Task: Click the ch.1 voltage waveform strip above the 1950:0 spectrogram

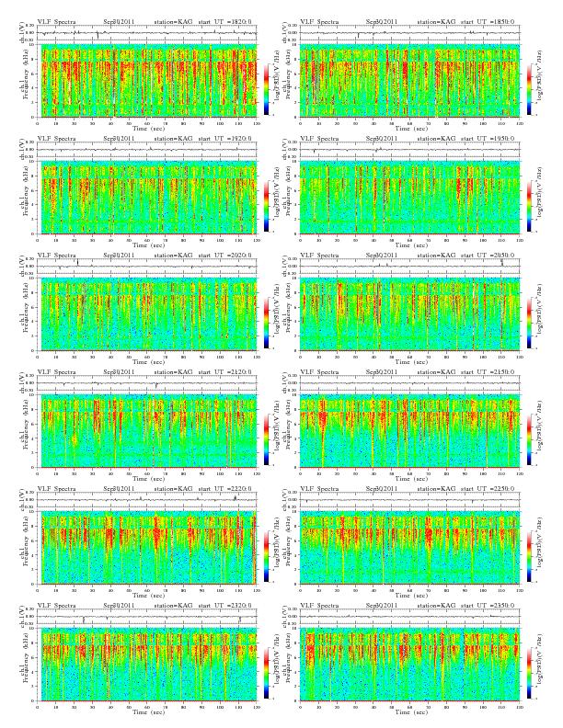Action: pos(410,150)
